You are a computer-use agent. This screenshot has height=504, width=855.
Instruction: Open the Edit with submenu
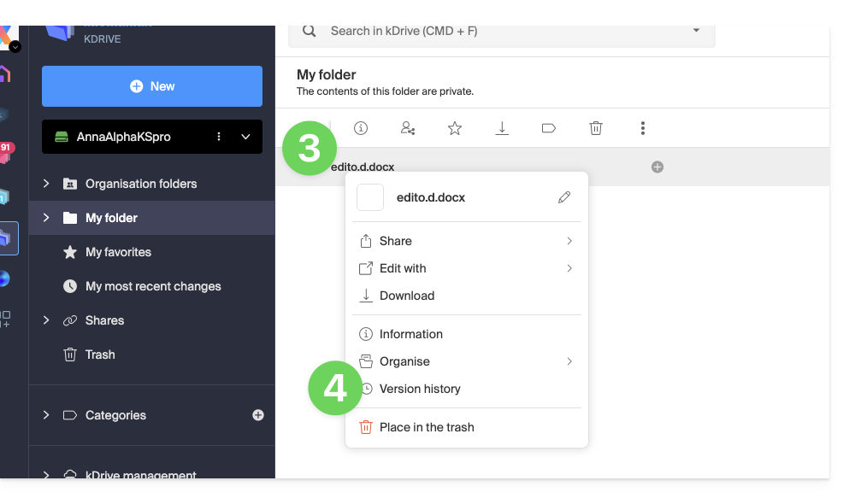tap(466, 268)
